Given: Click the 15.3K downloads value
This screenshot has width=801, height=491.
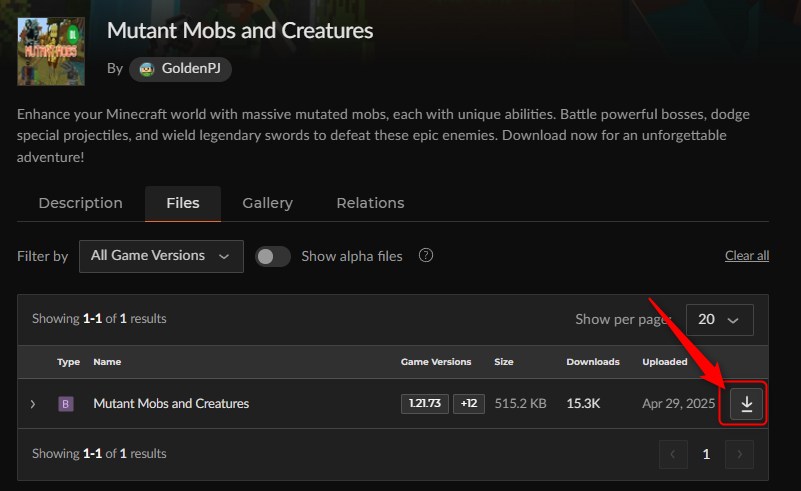Looking at the screenshot, I should pyautogui.click(x=583, y=404).
